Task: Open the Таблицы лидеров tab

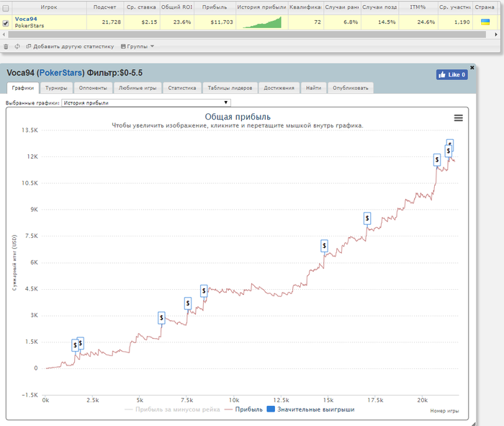Action: tap(230, 88)
